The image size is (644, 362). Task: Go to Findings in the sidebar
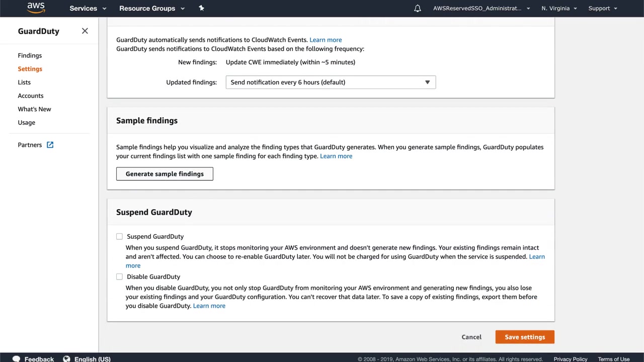(x=30, y=56)
